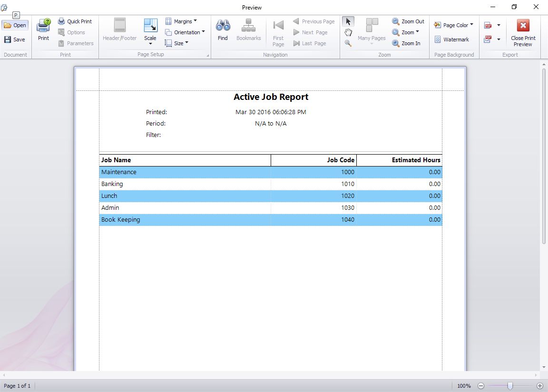
Task: Minimize the Preview window
Action: [493, 7]
